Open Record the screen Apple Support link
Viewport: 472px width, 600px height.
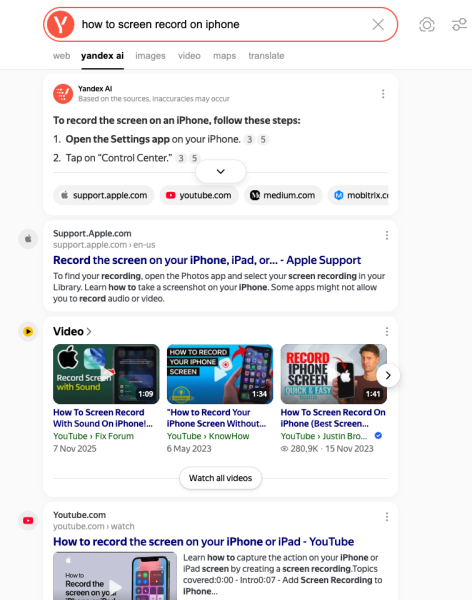click(x=207, y=260)
